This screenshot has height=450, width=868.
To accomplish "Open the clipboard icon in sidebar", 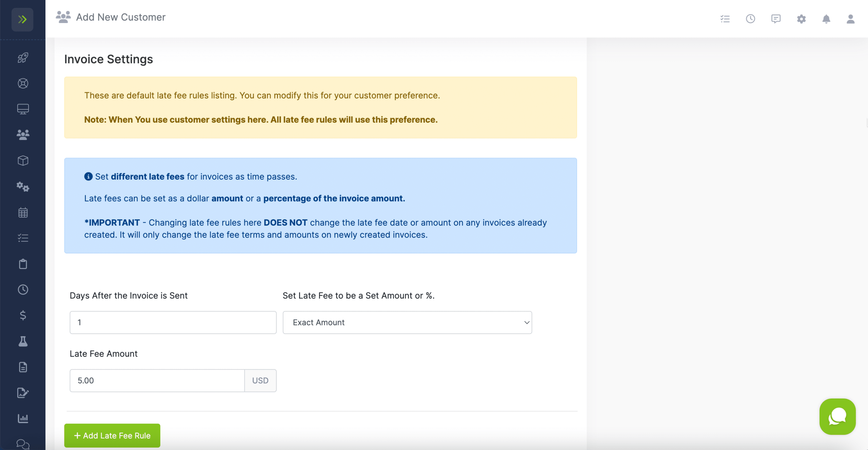I will point(23,264).
